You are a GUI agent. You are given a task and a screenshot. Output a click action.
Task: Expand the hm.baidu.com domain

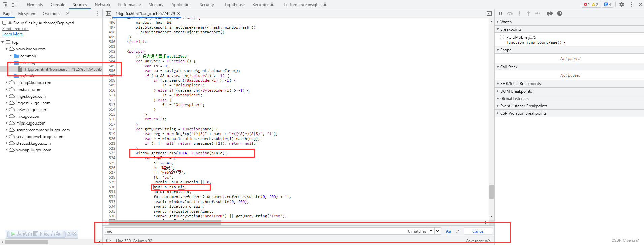point(6,90)
